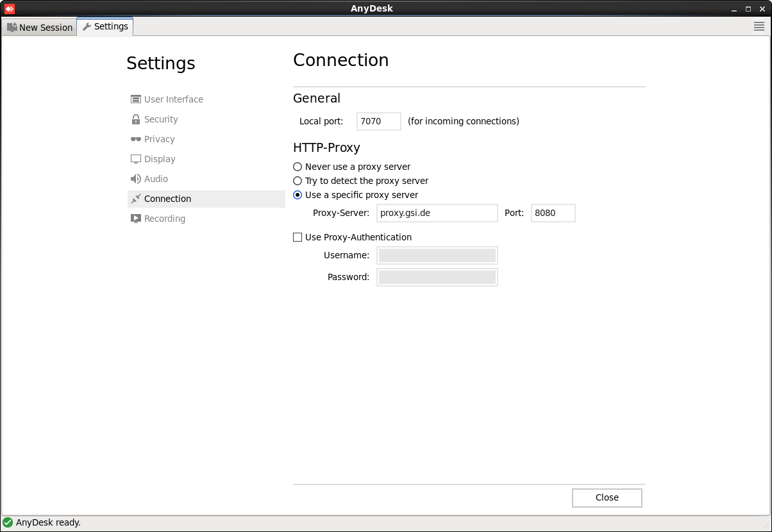This screenshot has width=772, height=532.
Task: Enable Use Proxy-Authentication checkbox
Action: coord(298,237)
